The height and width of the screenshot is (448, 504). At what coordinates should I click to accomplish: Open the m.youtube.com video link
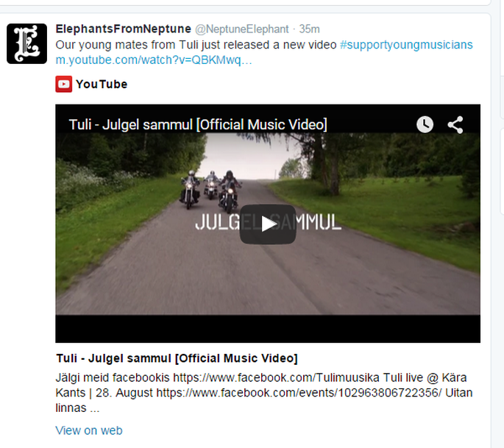(154, 60)
